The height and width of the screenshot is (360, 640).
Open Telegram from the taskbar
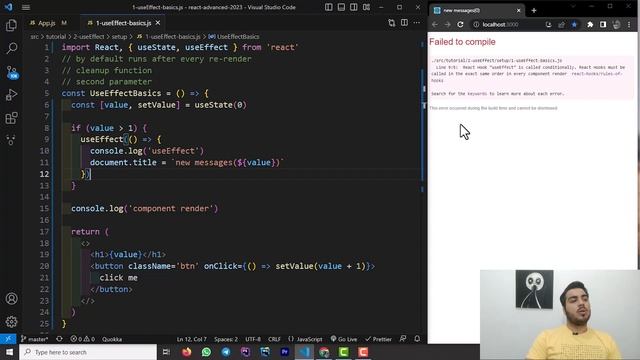click(x=226, y=352)
